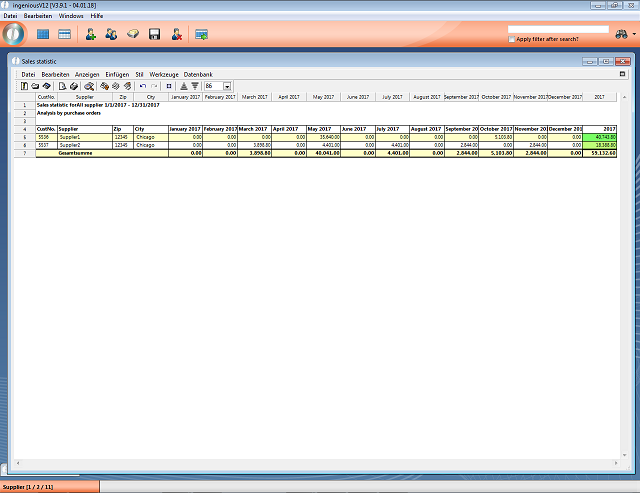Screen dimensions: 640x493
Task: Open the zoom percentage dropdown arrow
Action: [227, 87]
